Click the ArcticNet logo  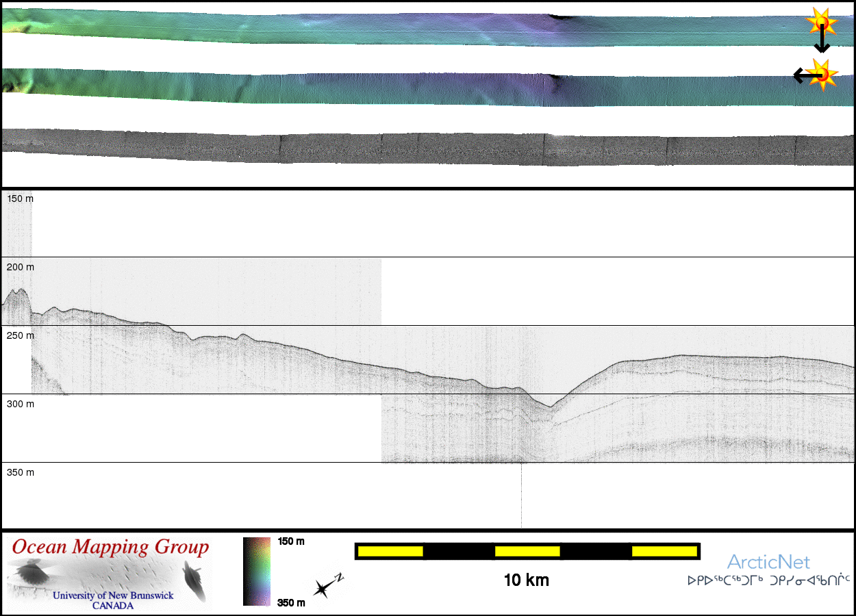[768, 563]
